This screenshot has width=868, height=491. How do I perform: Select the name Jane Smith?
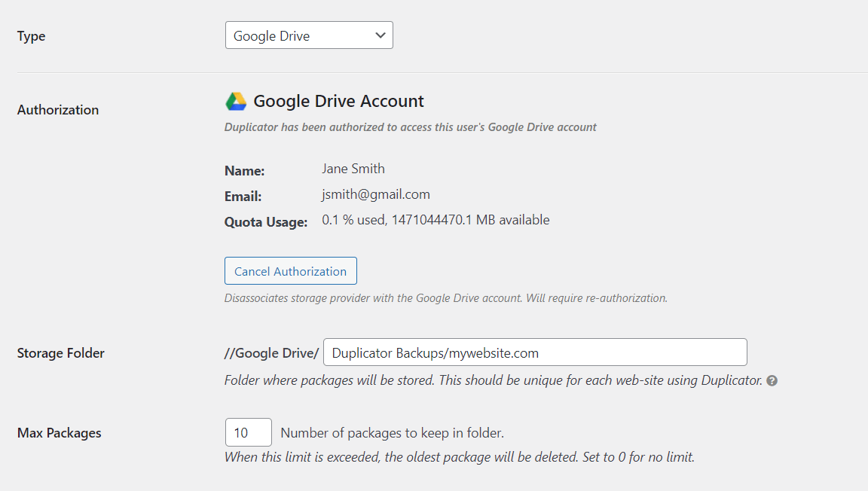point(353,169)
